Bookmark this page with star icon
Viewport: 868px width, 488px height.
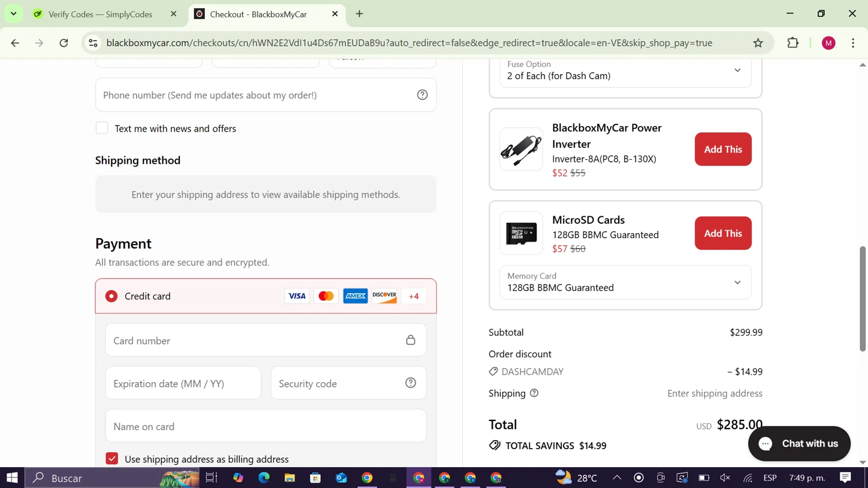758,43
